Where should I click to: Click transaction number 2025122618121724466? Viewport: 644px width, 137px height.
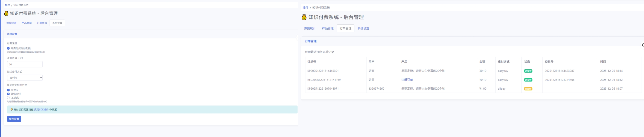(560, 80)
